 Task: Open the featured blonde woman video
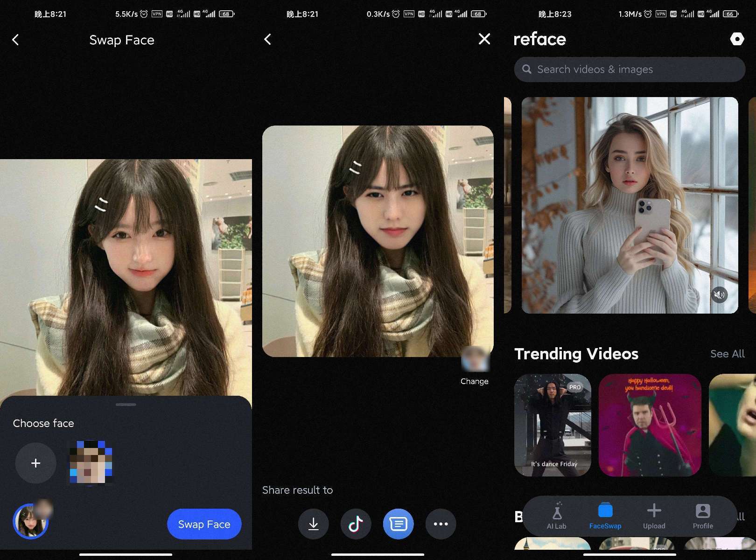(x=630, y=205)
